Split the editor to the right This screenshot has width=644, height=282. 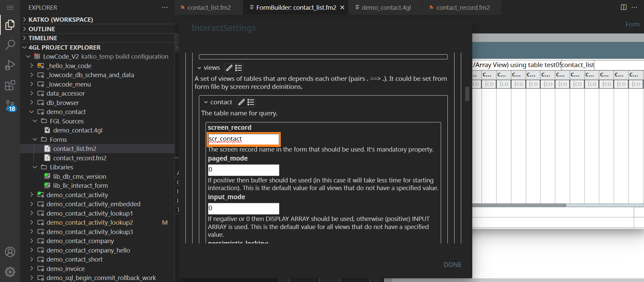[624, 7]
